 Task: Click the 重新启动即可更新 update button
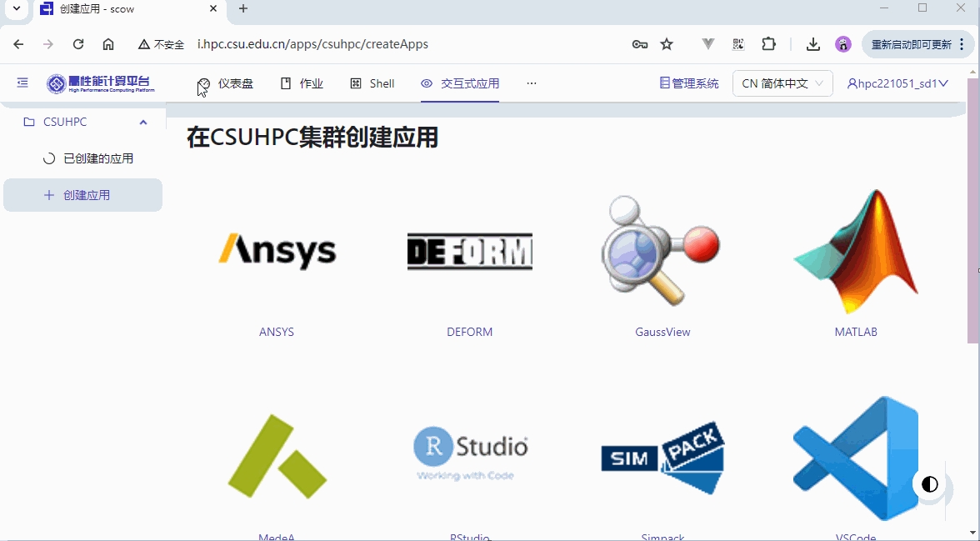pyautogui.click(x=918, y=44)
